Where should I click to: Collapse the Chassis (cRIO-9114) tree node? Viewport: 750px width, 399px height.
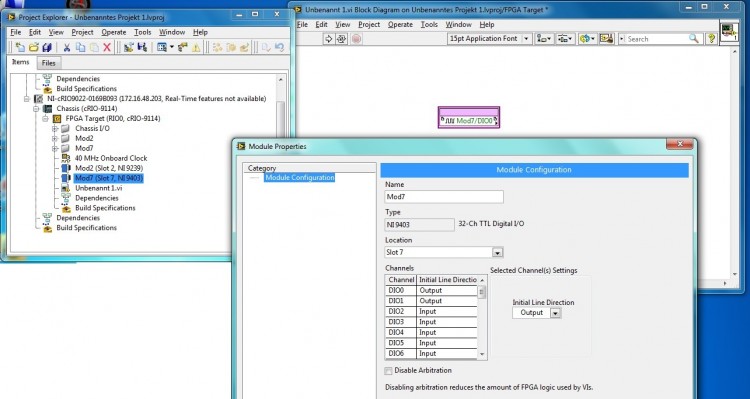point(36,109)
